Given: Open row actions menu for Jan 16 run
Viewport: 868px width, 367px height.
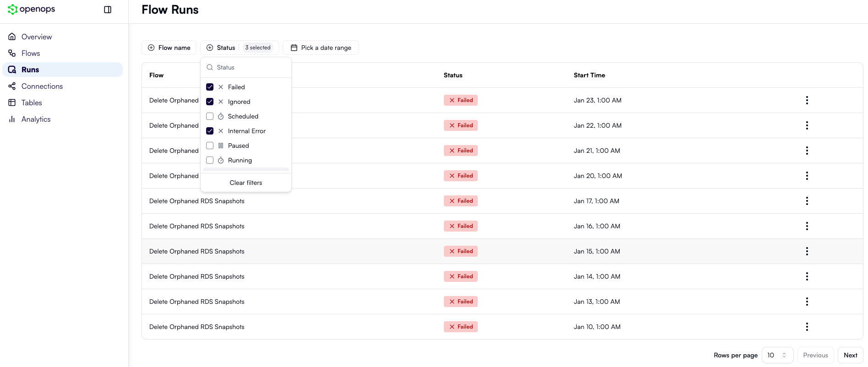Looking at the screenshot, I should pyautogui.click(x=807, y=226).
